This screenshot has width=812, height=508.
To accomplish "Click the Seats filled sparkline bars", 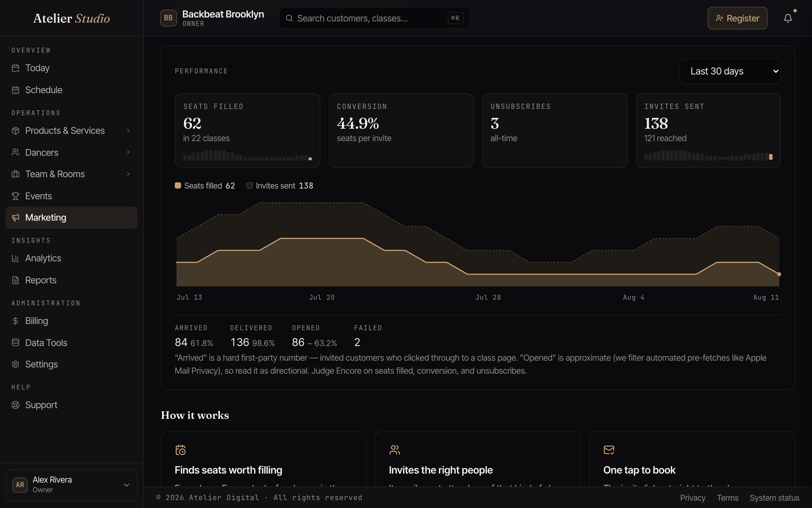I will pos(248,155).
